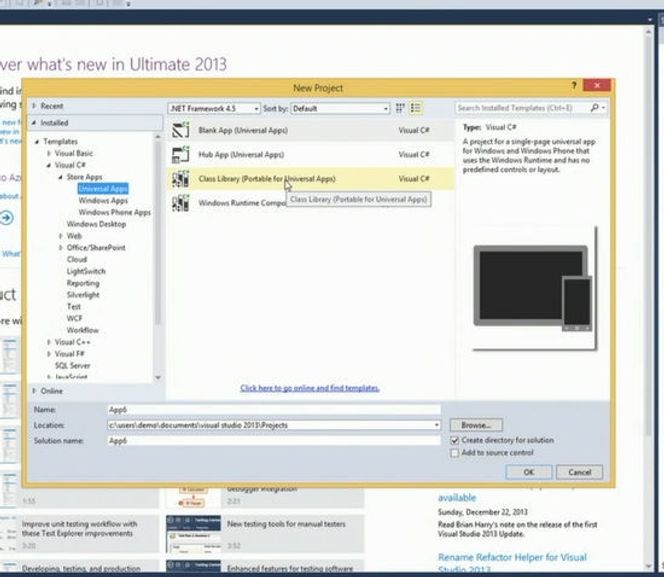Select the Blank App (Universal Apps) template icon
The height and width of the screenshot is (577, 664).
pos(180,130)
